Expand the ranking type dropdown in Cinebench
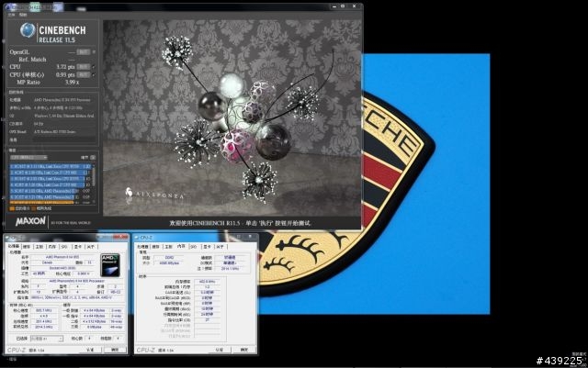588x368 pixels. pyautogui.click(x=28, y=158)
